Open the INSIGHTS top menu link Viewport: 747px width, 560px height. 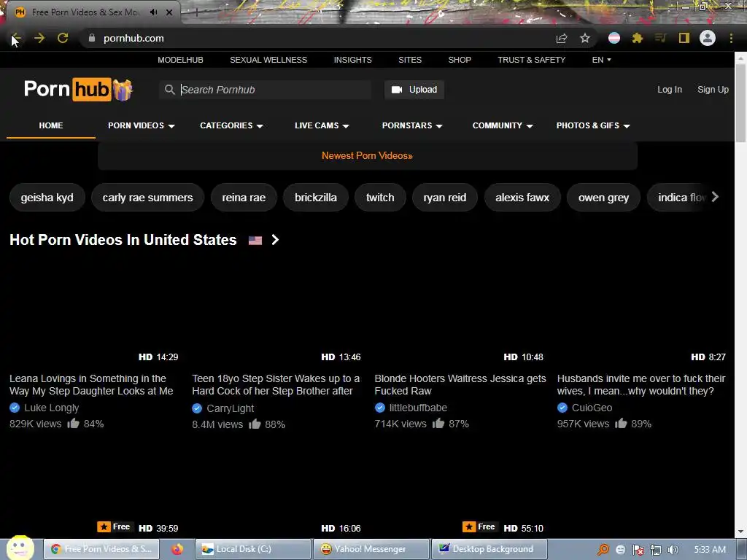pos(352,60)
